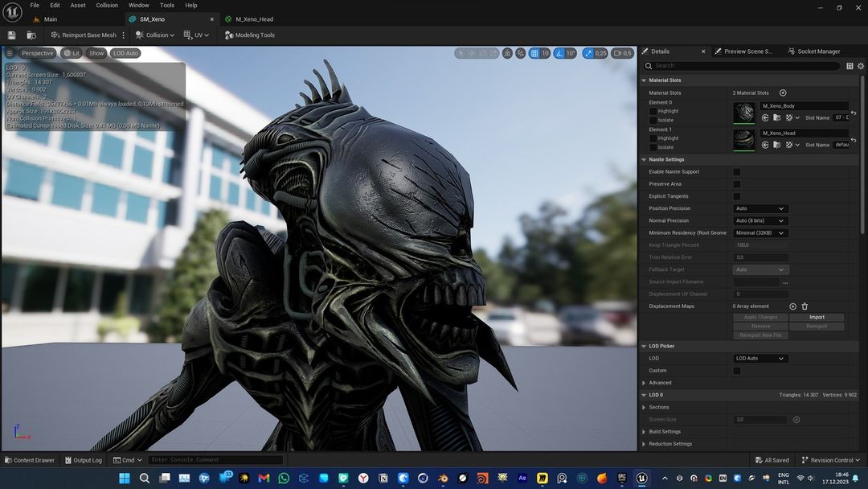
Task: Toggle rotation snapping icon
Action: 559,53
